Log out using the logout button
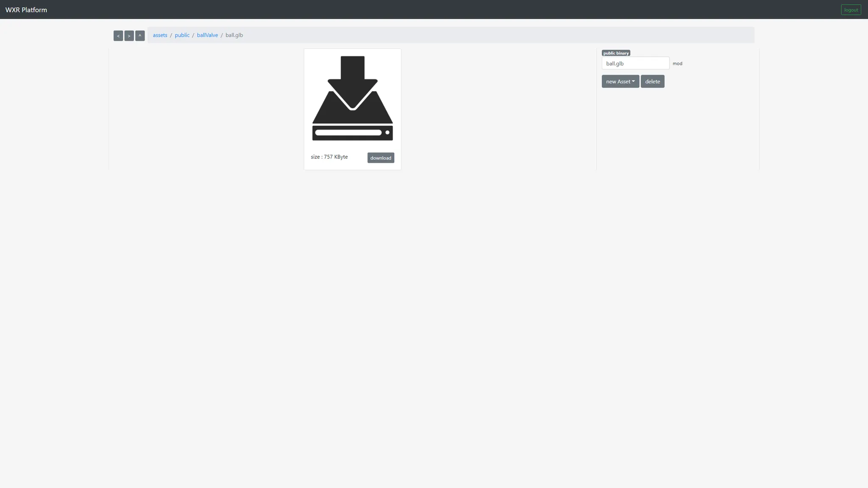This screenshot has height=488, width=868. point(851,10)
